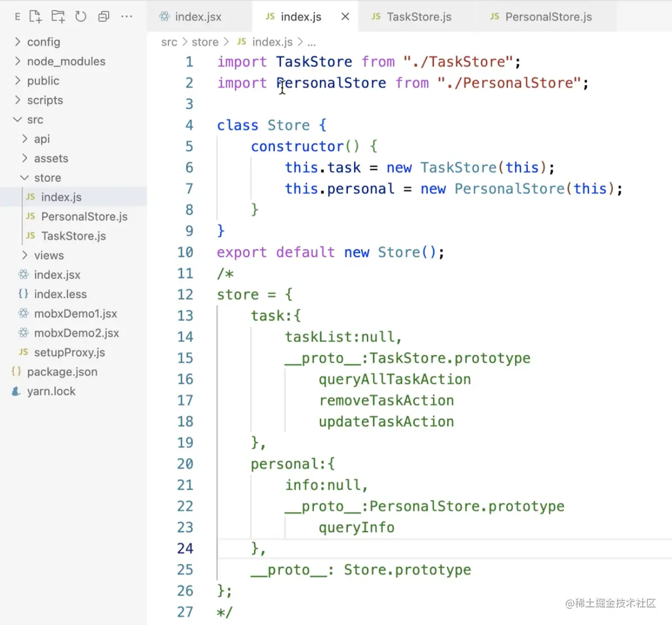672x625 pixels.
Task: Click the JS icon beside setupProxy.js
Action: click(24, 352)
